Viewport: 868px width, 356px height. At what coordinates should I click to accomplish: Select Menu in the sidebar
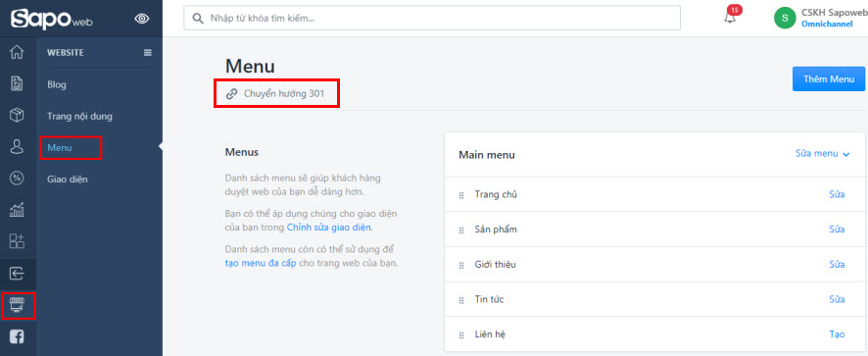59,148
